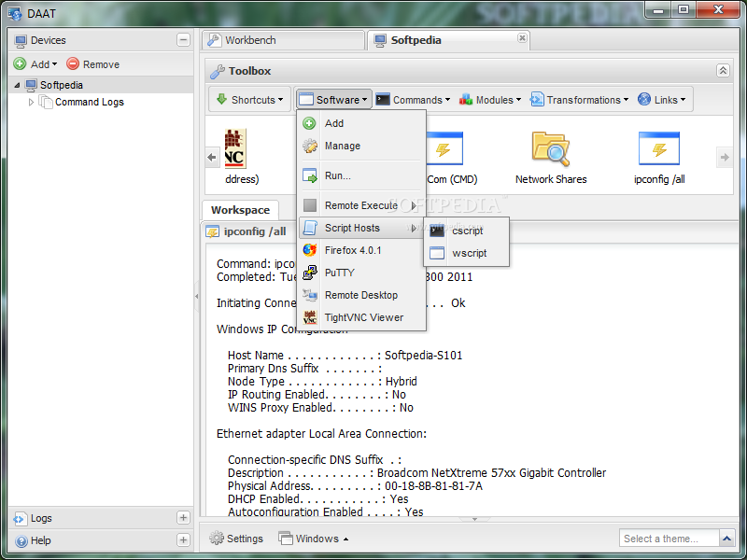Collapse the Softpedia tree node

coord(17,85)
